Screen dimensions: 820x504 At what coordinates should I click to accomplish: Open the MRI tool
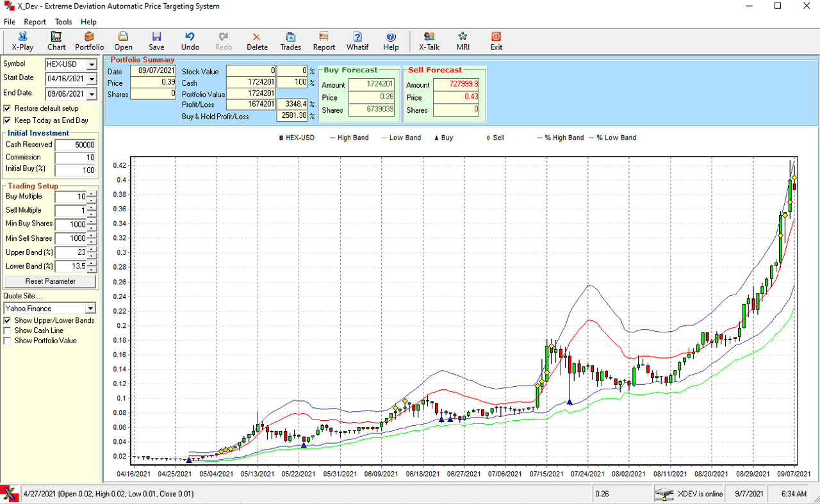pyautogui.click(x=463, y=40)
